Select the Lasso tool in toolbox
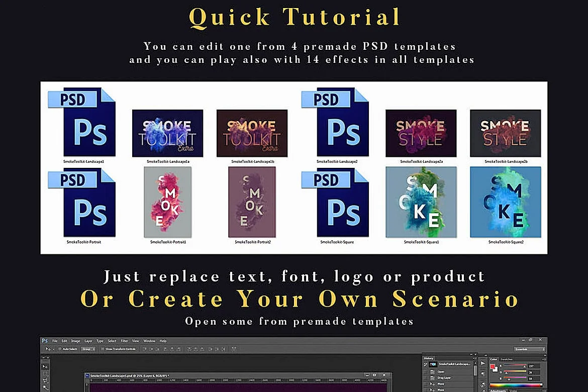 coord(45,380)
